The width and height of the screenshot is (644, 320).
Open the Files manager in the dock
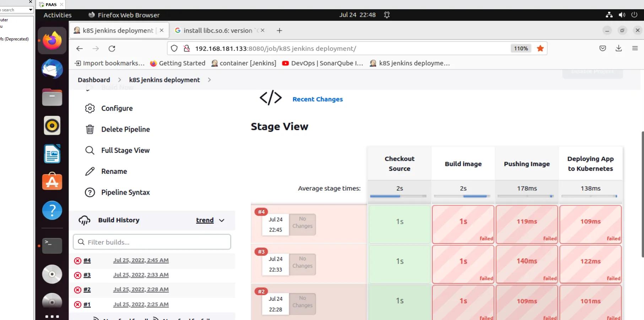(x=52, y=97)
